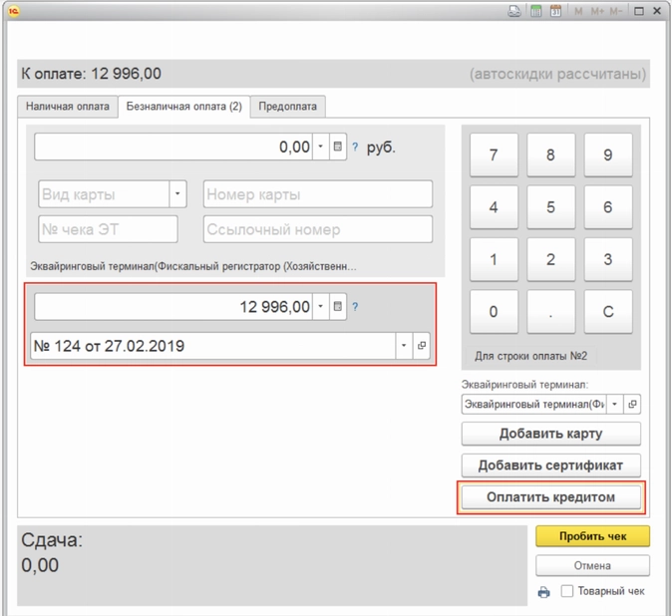
Task: Expand the 0,00 amount dropdown arrow
Action: [321, 147]
